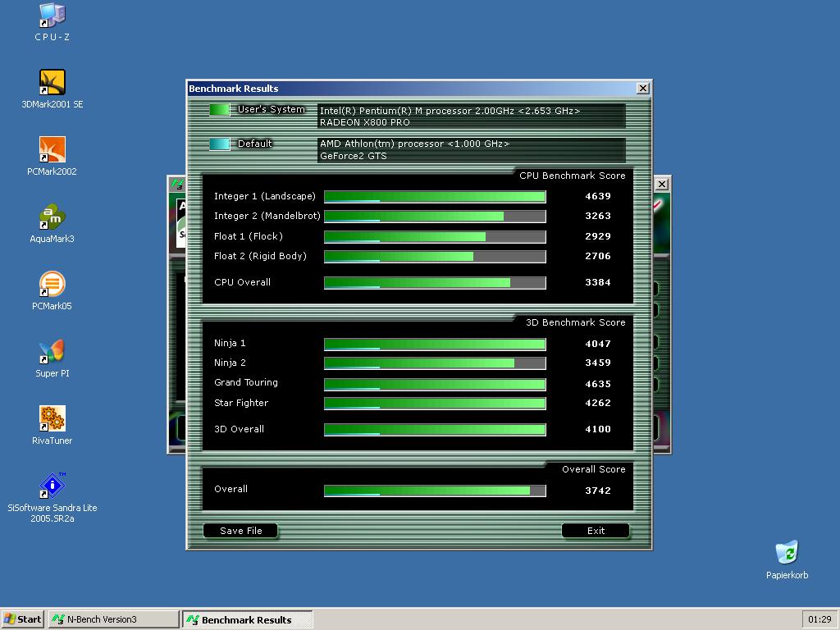
Task: Click the green User's System color swatch
Action: [x=219, y=110]
